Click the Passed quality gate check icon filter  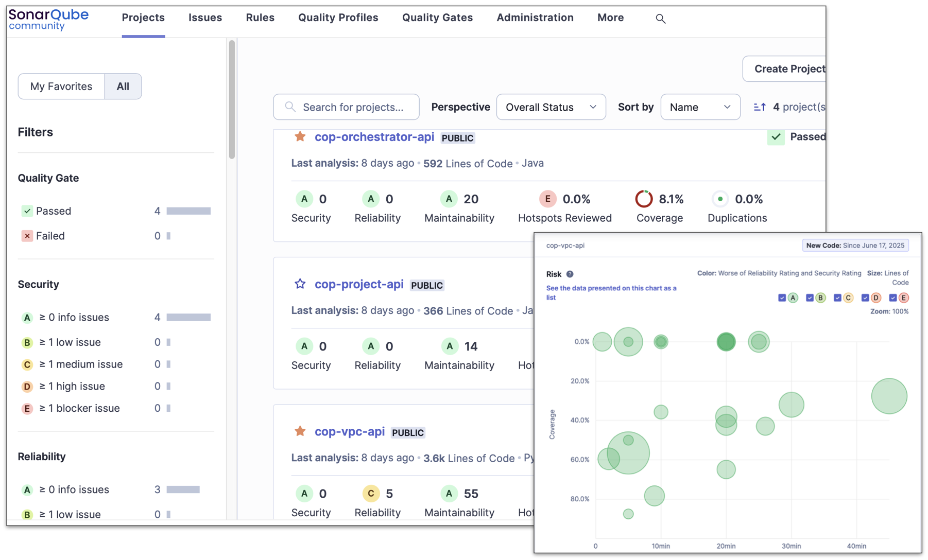(x=27, y=211)
